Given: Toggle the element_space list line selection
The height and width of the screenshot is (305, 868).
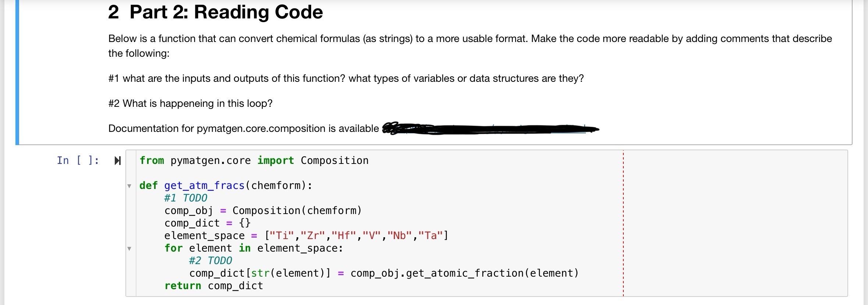Looking at the screenshot, I should [x=305, y=235].
